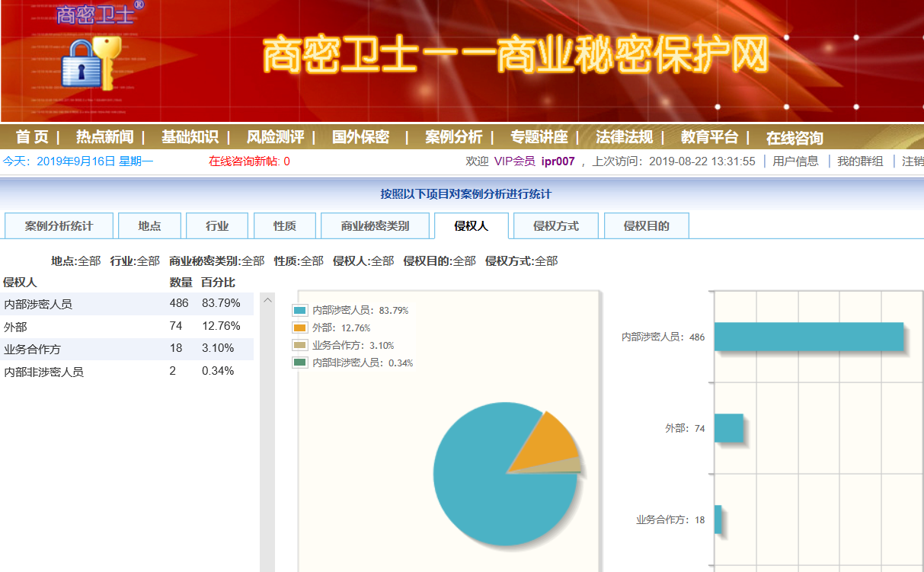Open 教育平台 menu item
This screenshot has height=572, width=924.
pos(710,137)
